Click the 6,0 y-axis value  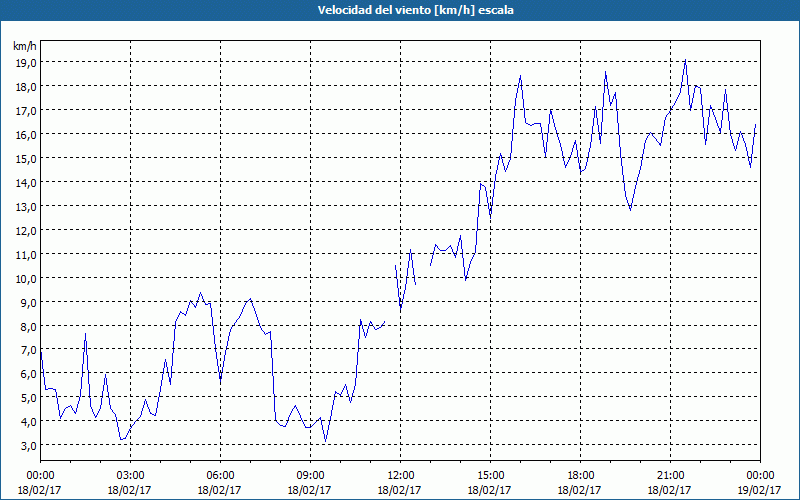(29, 373)
